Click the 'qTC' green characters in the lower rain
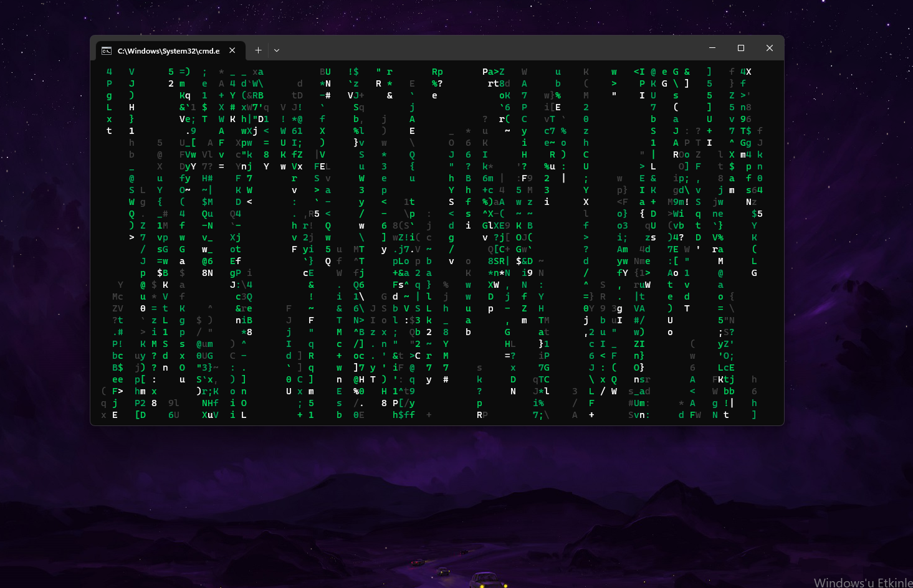This screenshot has height=588, width=913. [541, 379]
